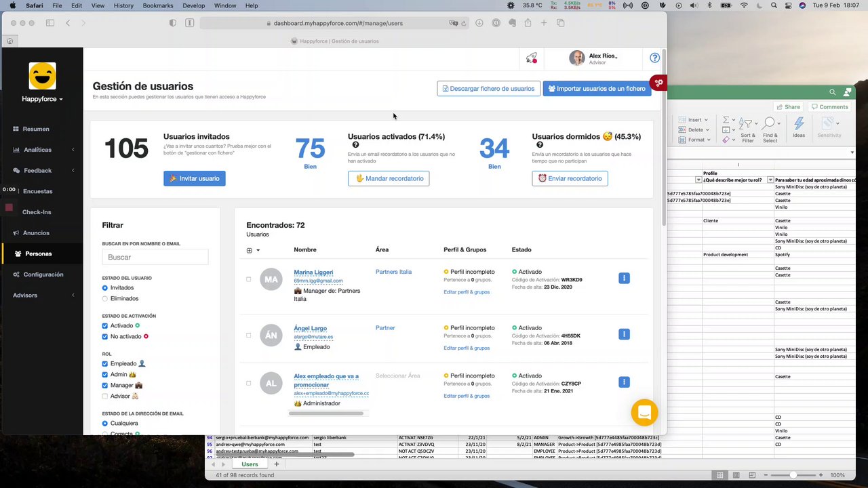Select the Users sheet tab in Excel
This screenshot has height=488, width=868.
(x=250, y=464)
